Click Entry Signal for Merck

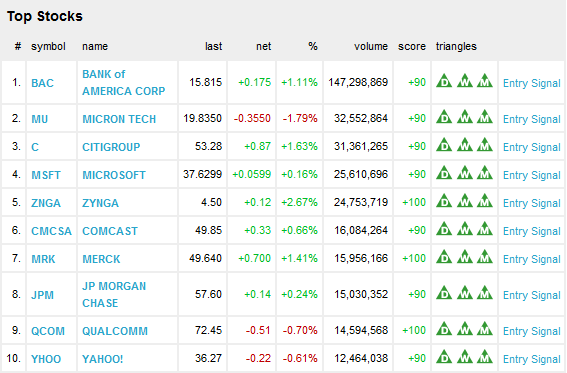pos(532,259)
